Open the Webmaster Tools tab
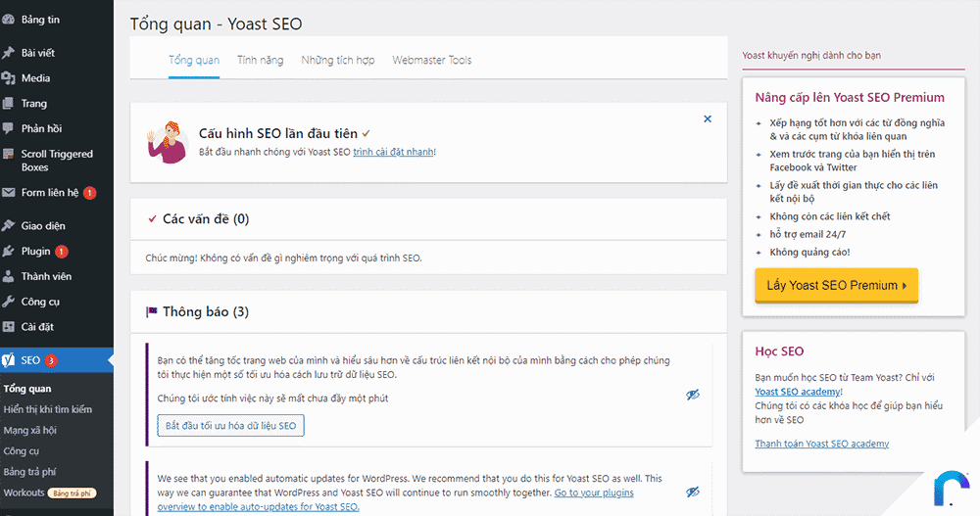Image resolution: width=980 pixels, height=516 pixels. click(x=432, y=60)
